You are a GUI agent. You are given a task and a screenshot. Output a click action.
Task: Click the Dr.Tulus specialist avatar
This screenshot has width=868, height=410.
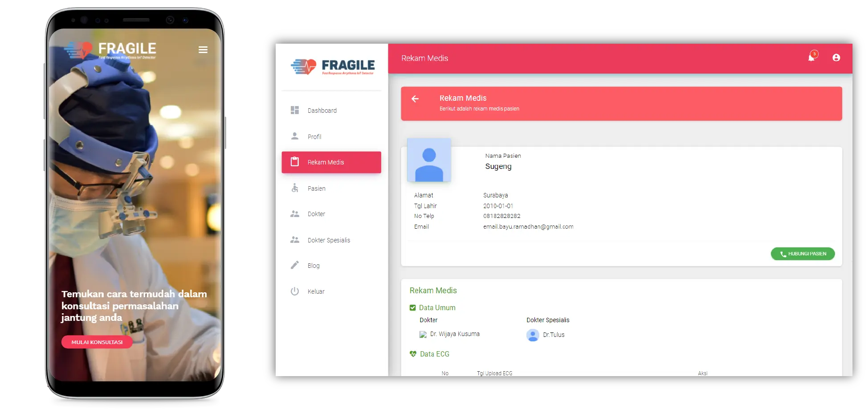[x=533, y=335]
